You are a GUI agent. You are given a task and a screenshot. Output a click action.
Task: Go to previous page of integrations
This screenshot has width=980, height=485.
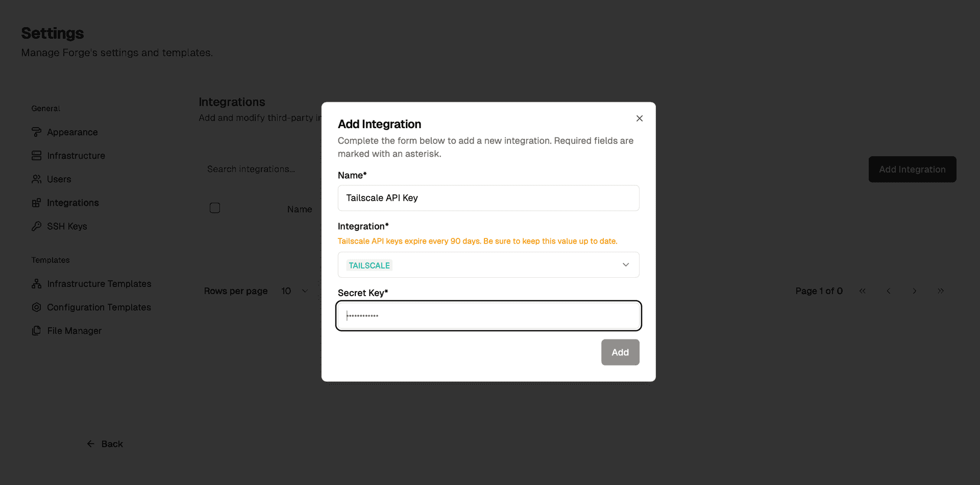[x=888, y=291]
